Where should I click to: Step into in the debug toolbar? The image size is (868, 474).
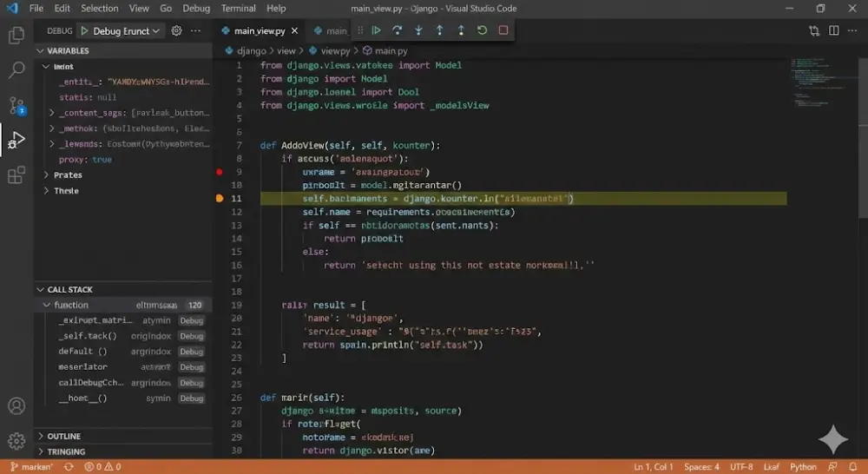[418, 30]
